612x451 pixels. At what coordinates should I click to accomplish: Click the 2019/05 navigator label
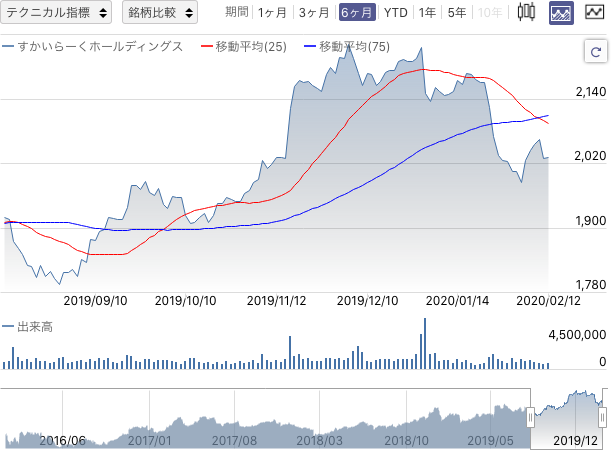point(490,440)
